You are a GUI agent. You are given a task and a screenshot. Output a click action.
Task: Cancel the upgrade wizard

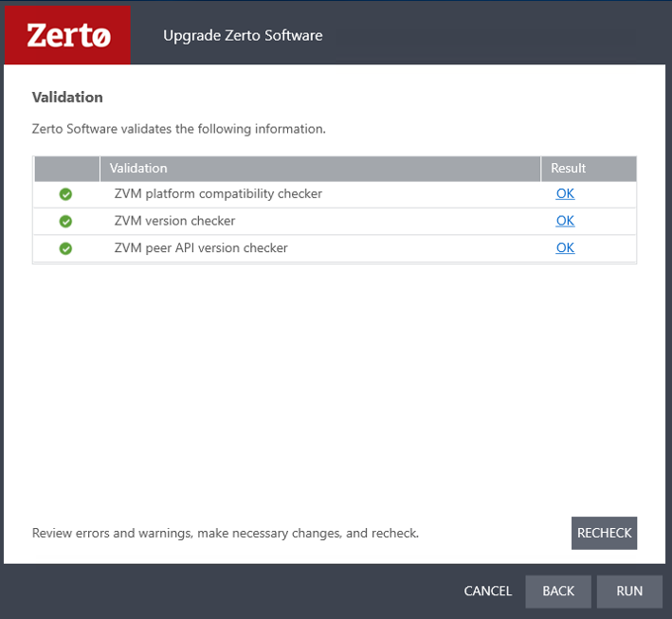click(x=488, y=591)
